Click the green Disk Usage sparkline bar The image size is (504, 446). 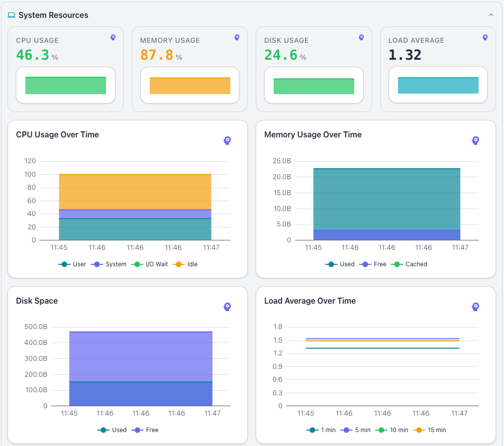pyautogui.click(x=314, y=86)
